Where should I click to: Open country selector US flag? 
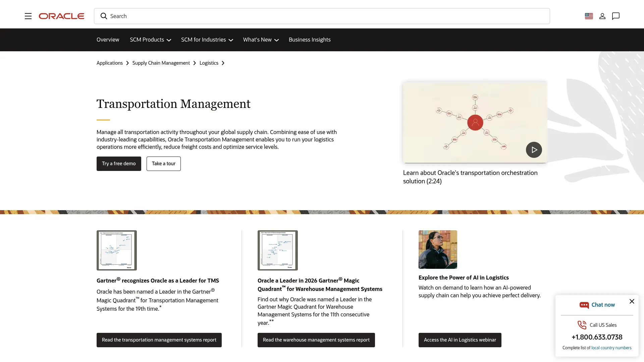pyautogui.click(x=589, y=16)
